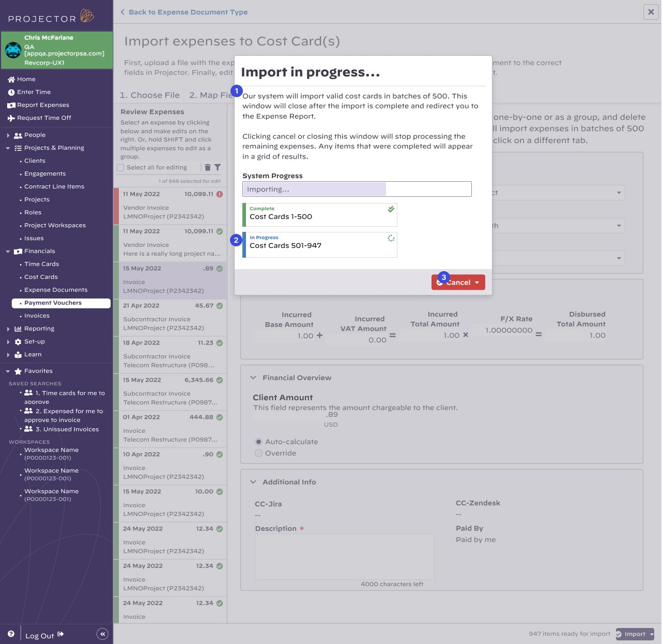The height and width of the screenshot is (644, 663).
Task: Expand the People tree section
Action: point(8,135)
